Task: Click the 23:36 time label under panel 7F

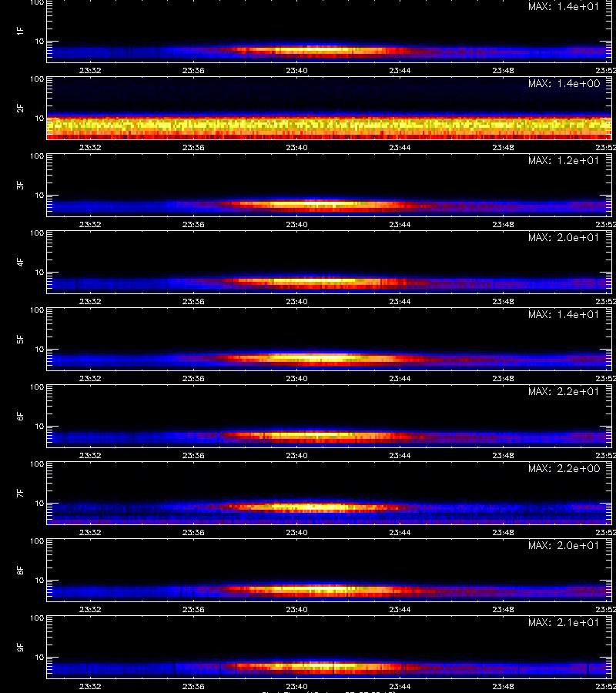Action: [x=193, y=532]
